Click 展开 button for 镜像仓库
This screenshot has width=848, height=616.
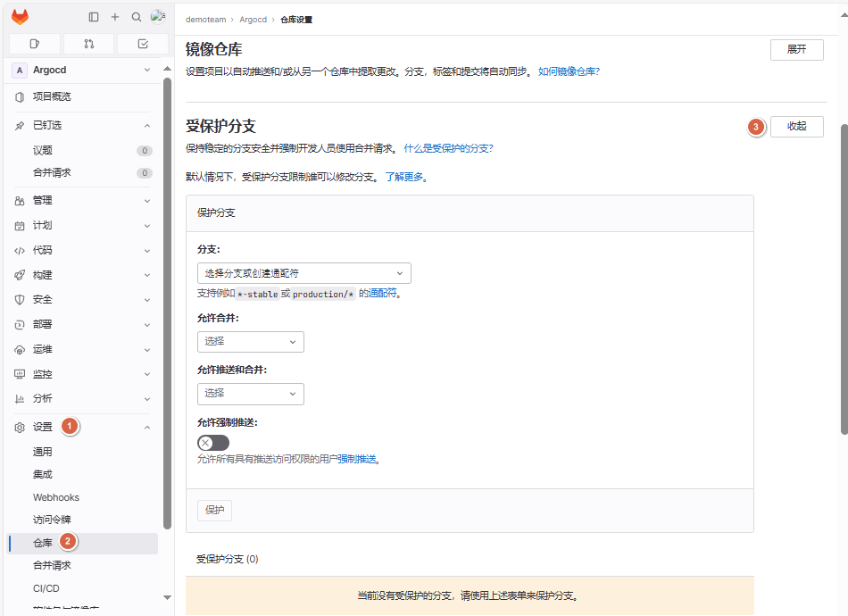coord(796,50)
